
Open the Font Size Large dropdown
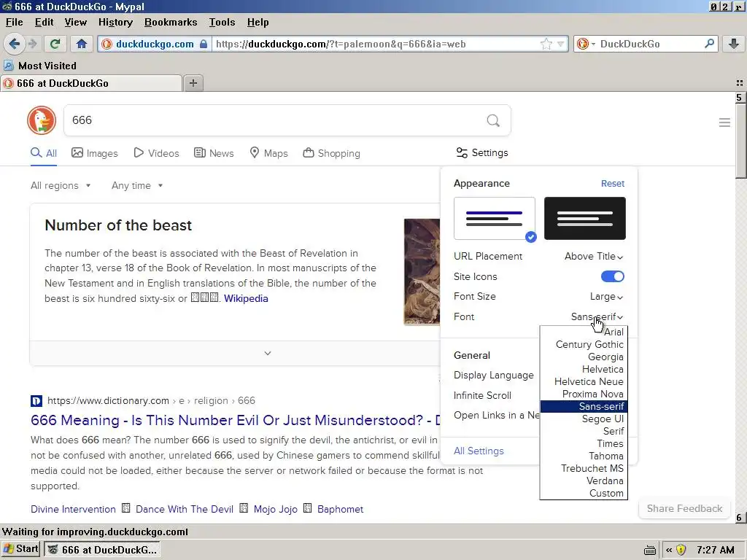[x=606, y=296]
